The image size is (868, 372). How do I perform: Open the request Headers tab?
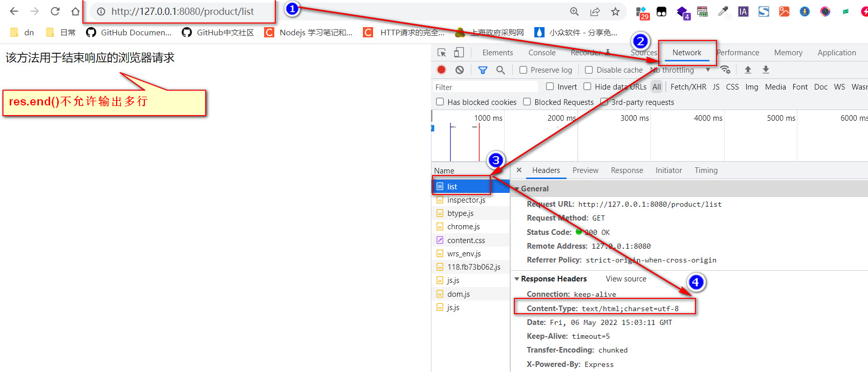[546, 170]
